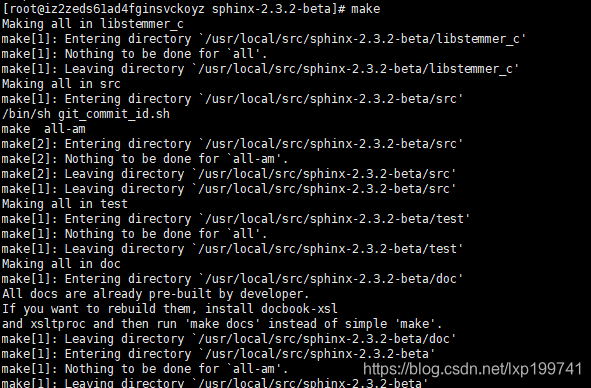Viewport: 591px width, 388px height.
Task: Select the text 'Making all in libstemmer_c'
Action: coord(93,24)
